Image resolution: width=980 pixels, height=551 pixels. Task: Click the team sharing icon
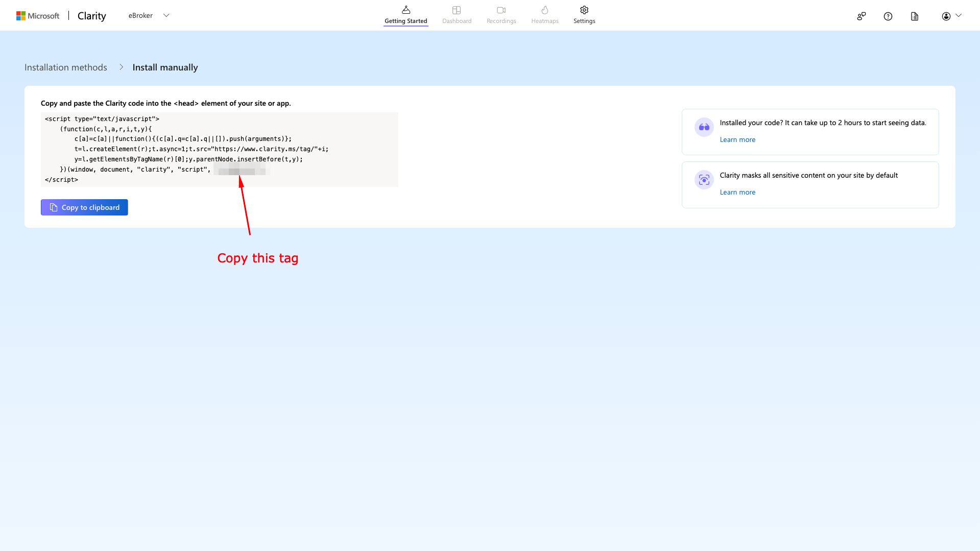[862, 16]
